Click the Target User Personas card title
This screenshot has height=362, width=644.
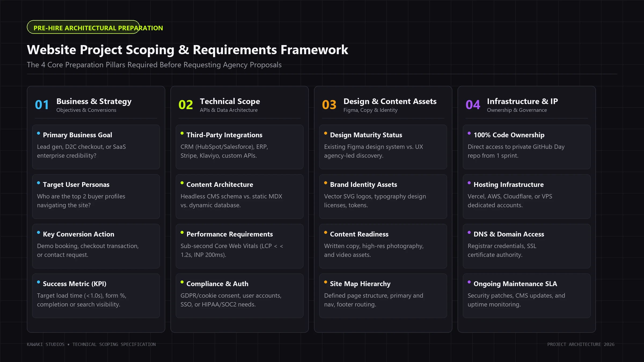[76, 184]
